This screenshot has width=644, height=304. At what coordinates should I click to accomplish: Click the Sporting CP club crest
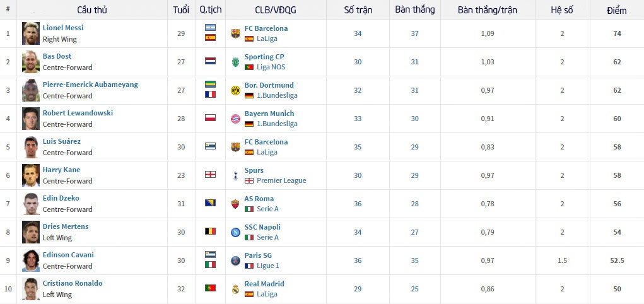pyautogui.click(x=236, y=62)
